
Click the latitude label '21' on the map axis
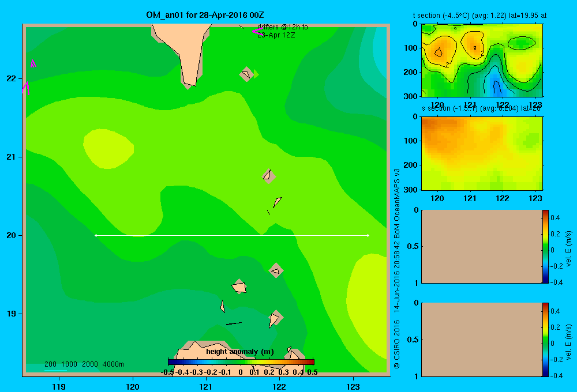pyautogui.click(x=12, y=157)
